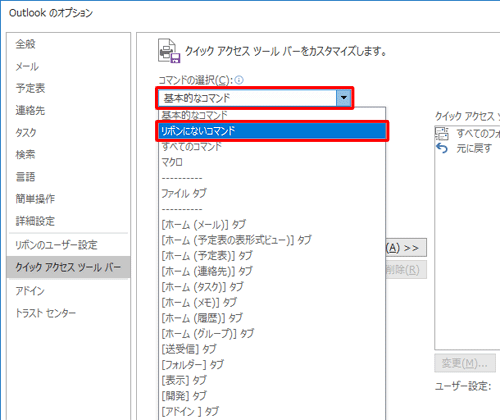The height and width of the screenshot is (420, 500).
Task: Open the 全般 options category
Action: pyautogui.click(x=68, y=44)
